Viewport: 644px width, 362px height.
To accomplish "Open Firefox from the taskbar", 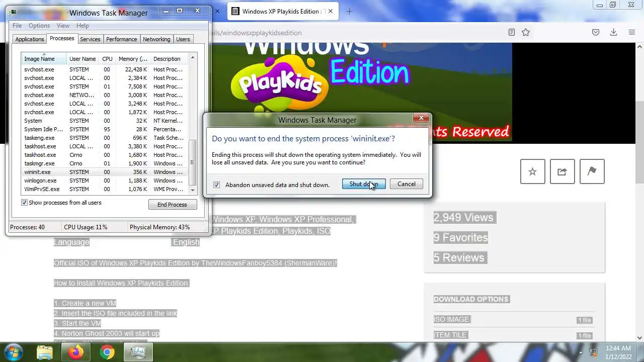I will point(76,352).
